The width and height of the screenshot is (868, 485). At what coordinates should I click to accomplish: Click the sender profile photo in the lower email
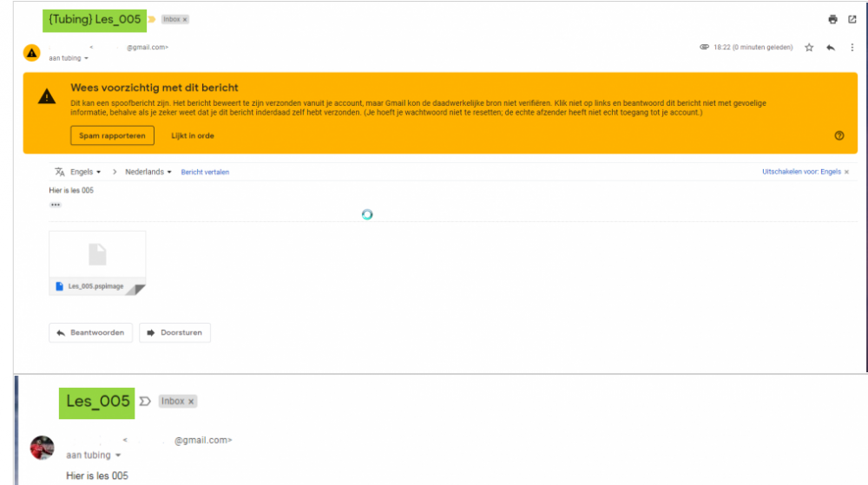click(x=42, y=448)
